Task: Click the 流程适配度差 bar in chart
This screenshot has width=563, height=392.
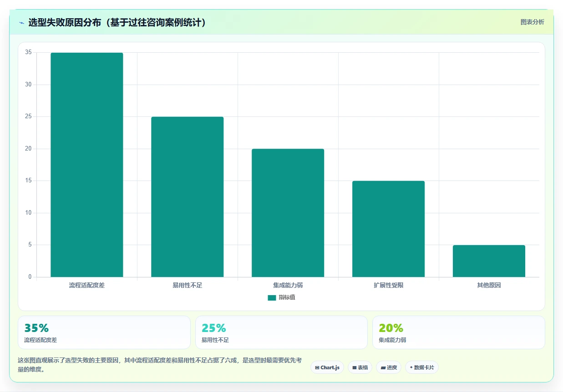Action: [x=87, y=165]
